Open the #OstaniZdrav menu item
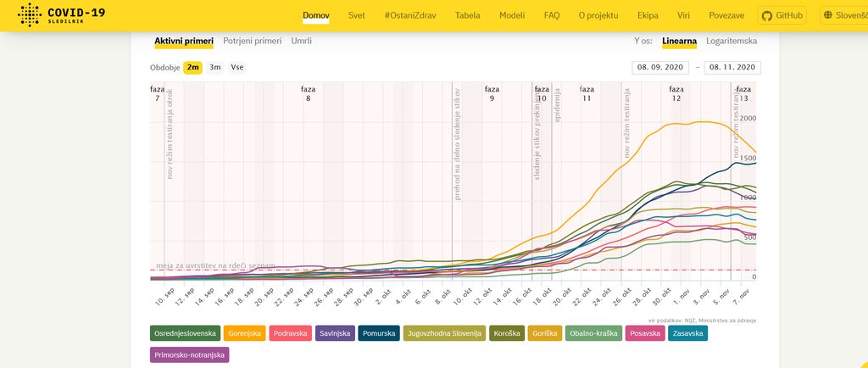This screenshot has height=368, width=868. (x=409, y=15)
